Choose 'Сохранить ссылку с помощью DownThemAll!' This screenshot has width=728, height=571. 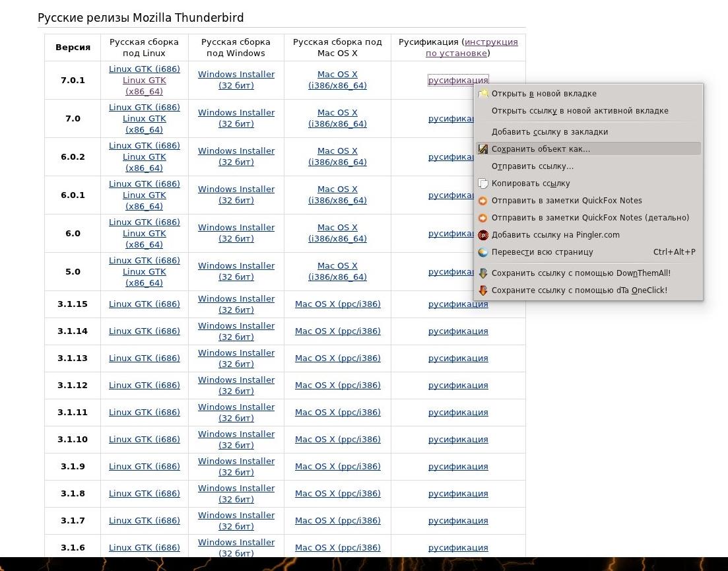(x=588, y=273)
